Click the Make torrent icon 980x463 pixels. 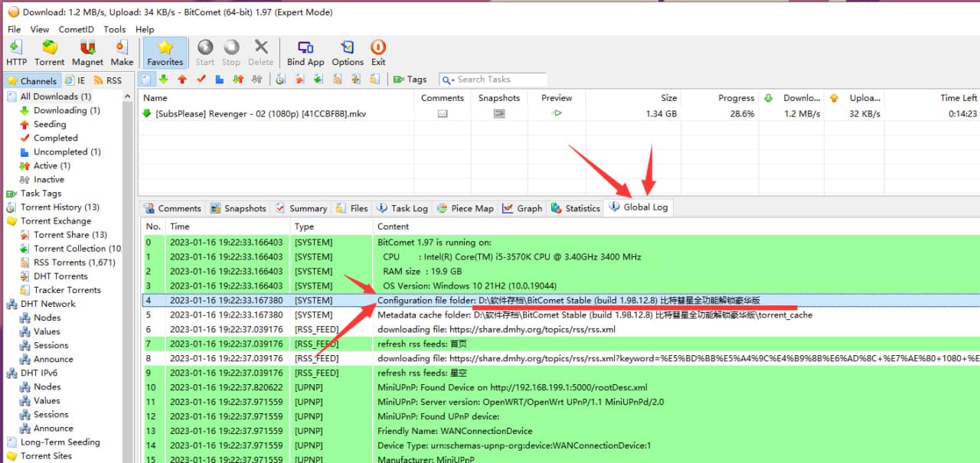(x=122, y=53)
